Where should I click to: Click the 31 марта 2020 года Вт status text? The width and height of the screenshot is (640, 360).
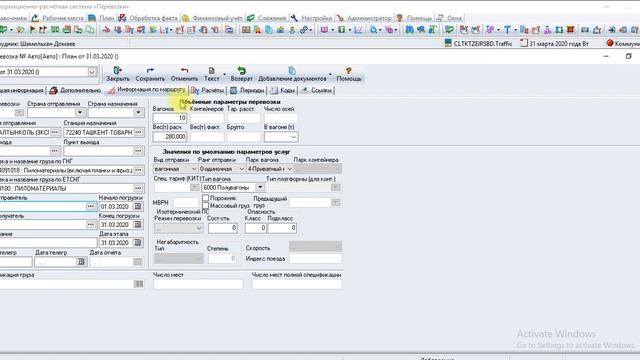[x=559, y=43]
